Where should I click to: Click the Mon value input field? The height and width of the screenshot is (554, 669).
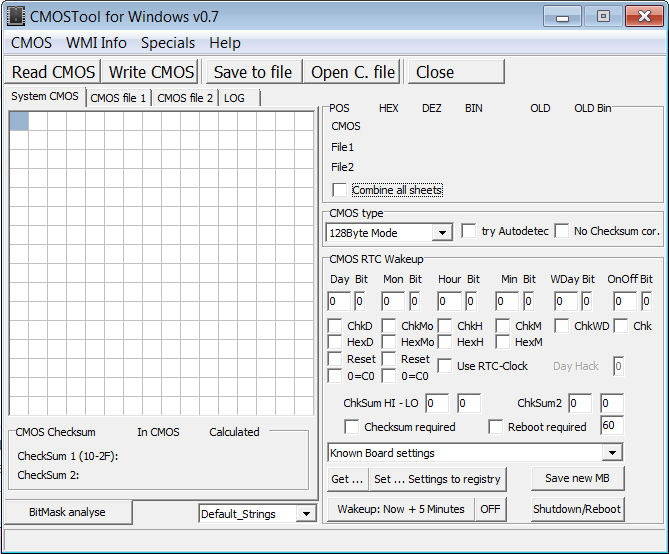(x=393, y=301)
